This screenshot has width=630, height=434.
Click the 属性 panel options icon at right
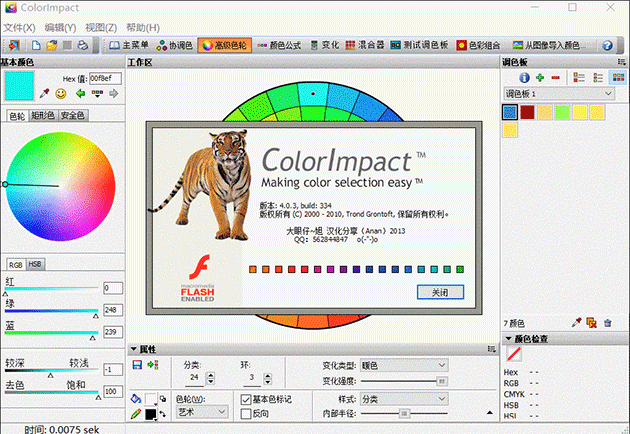coord(492,349)
